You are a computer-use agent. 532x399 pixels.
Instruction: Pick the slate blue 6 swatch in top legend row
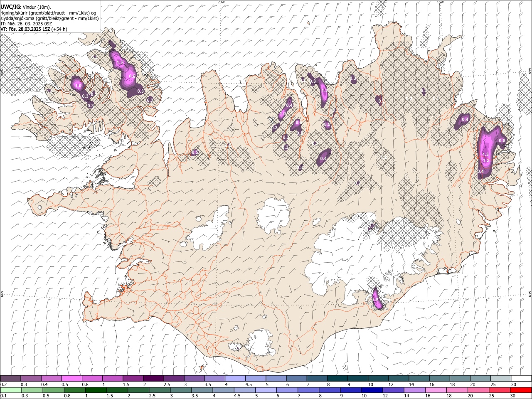296,378
